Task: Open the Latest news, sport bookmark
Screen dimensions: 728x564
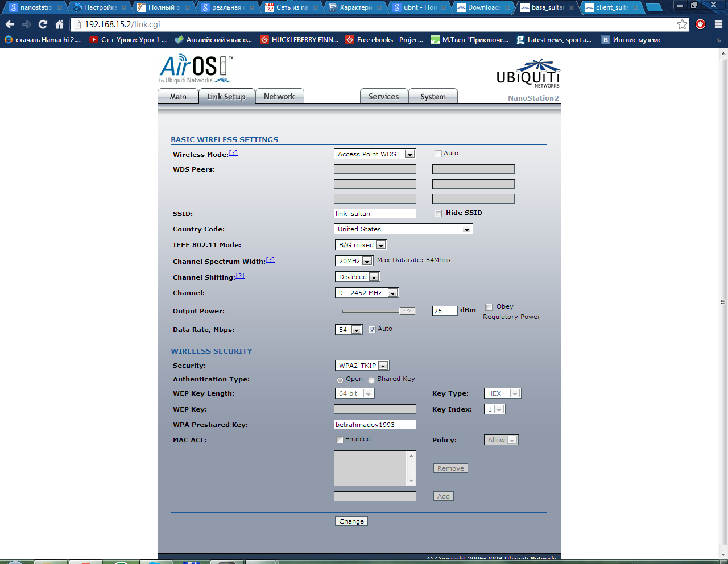Action: [x=554, y=40]
